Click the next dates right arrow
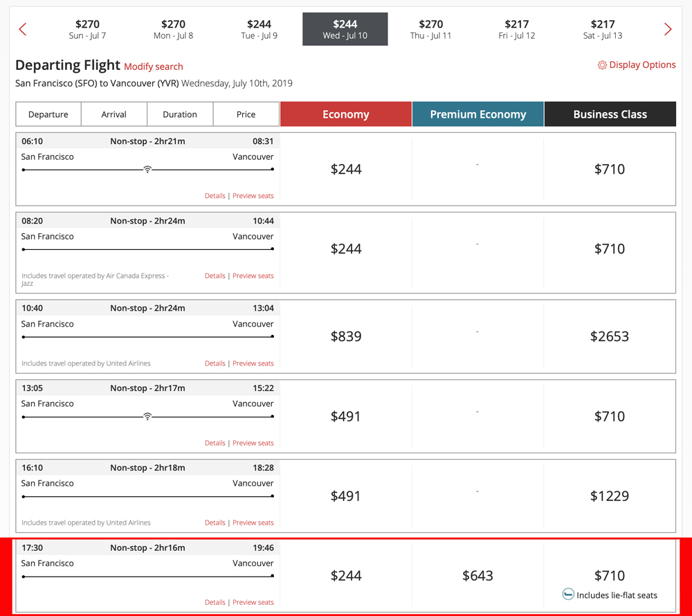The image size is (692, 616). coord(668,29)
